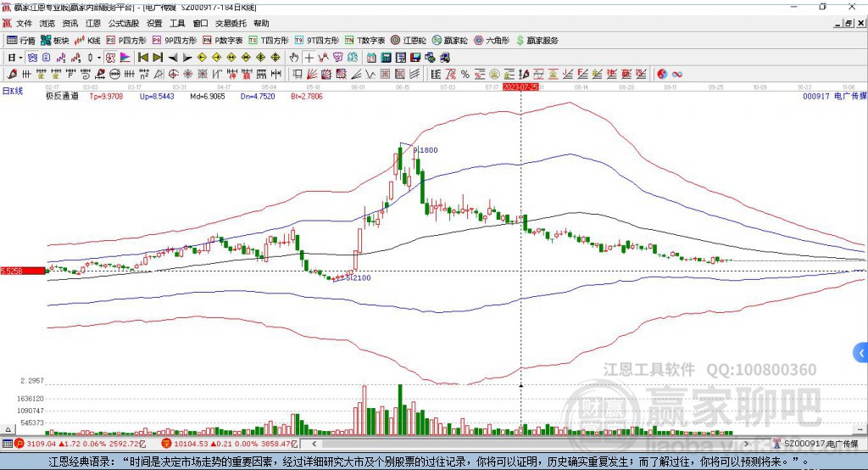Image resolution: width=868 pixels, height=470 pixels.
Task: Click the 日K线 period label
Action: tap(13, 91)
